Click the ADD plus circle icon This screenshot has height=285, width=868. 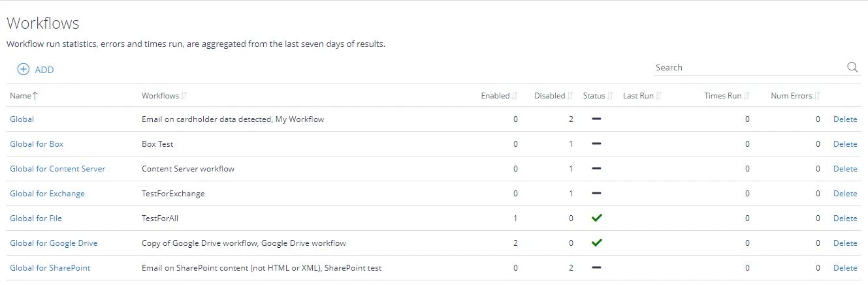(24, 69)
